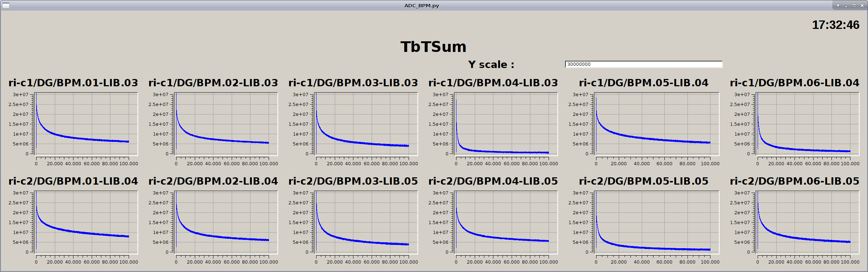Focus the ri-c2/DG/BPM.02-LIB.04 chart
868x272 pixels.
tap(226, 222)
